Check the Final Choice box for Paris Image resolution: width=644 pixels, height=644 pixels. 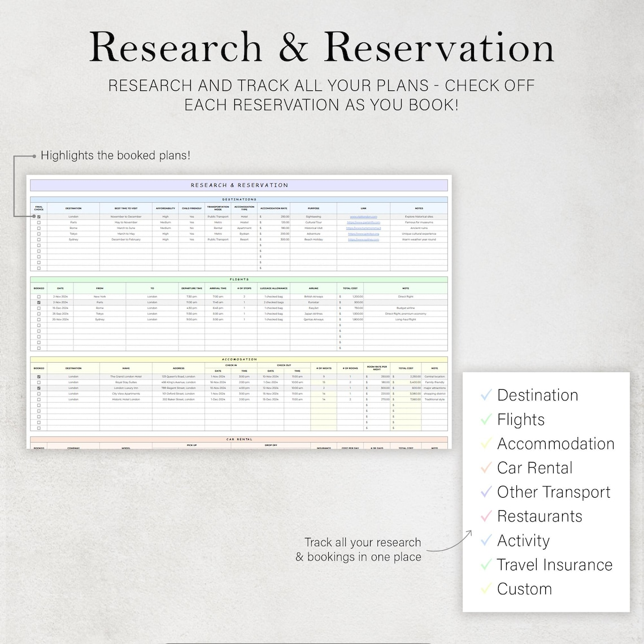39,223
